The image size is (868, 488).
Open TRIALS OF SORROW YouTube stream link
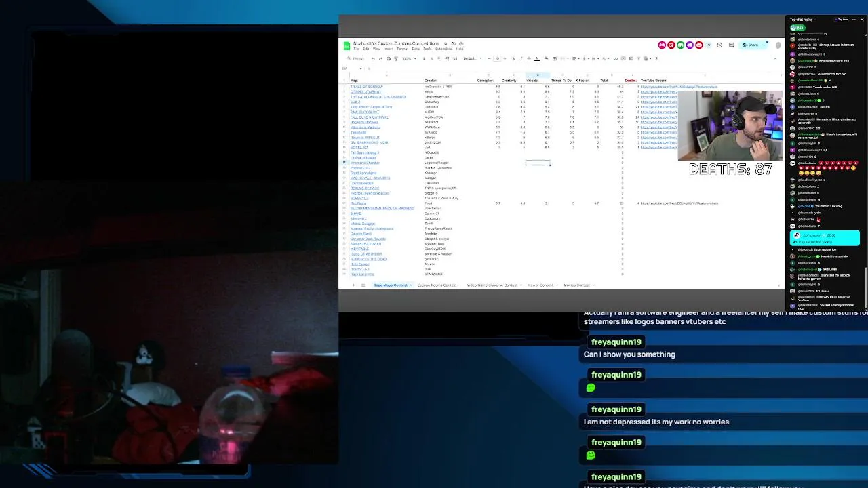point(679,87)
